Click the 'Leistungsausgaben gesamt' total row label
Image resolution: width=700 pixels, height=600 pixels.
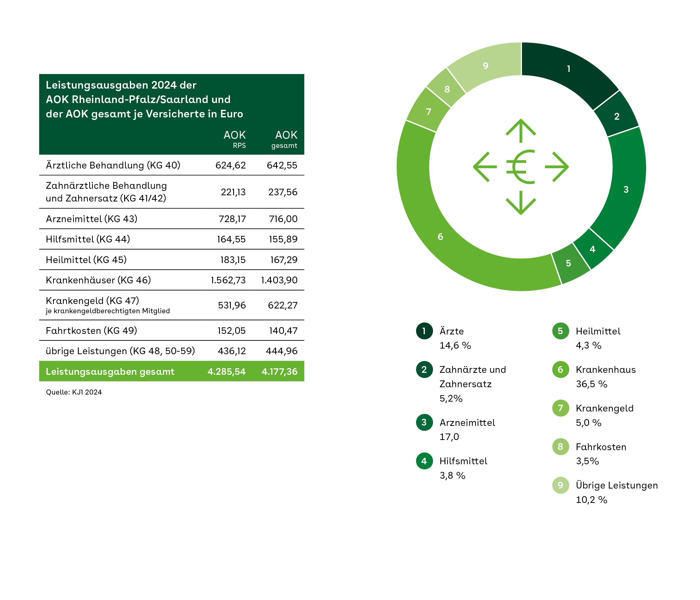(x=110, y=372)
